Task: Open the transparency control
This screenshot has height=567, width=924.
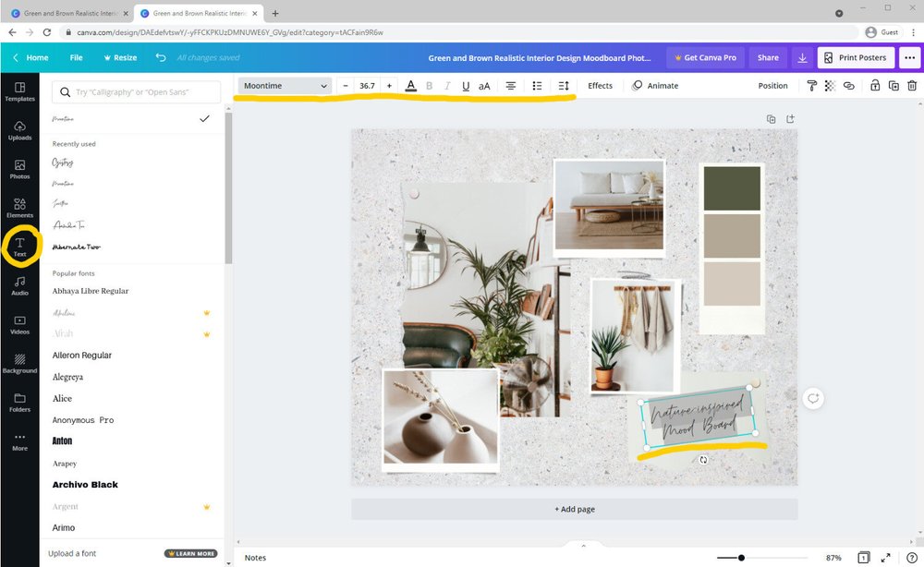Action: (829, 85)
